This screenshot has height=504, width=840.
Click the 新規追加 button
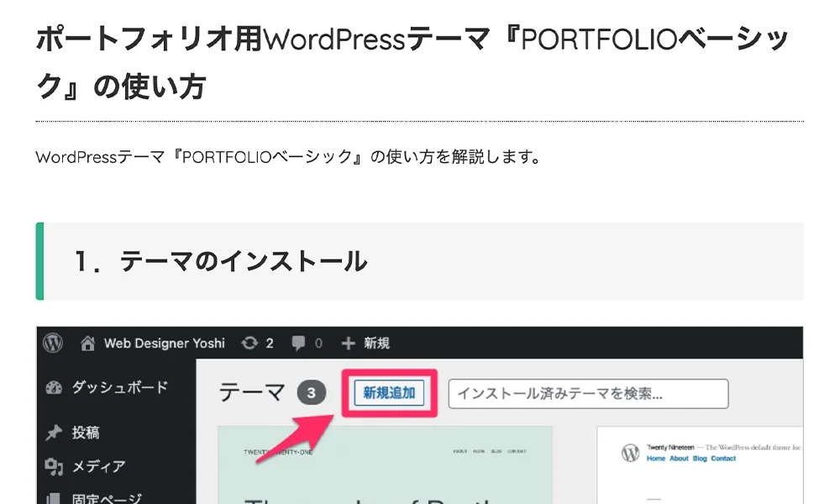click(390, 393)
